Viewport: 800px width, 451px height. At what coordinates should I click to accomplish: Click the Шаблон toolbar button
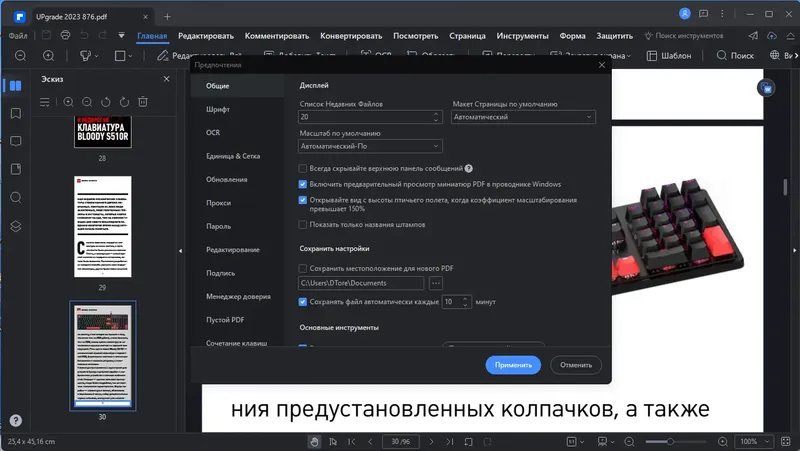click(669, 56)
